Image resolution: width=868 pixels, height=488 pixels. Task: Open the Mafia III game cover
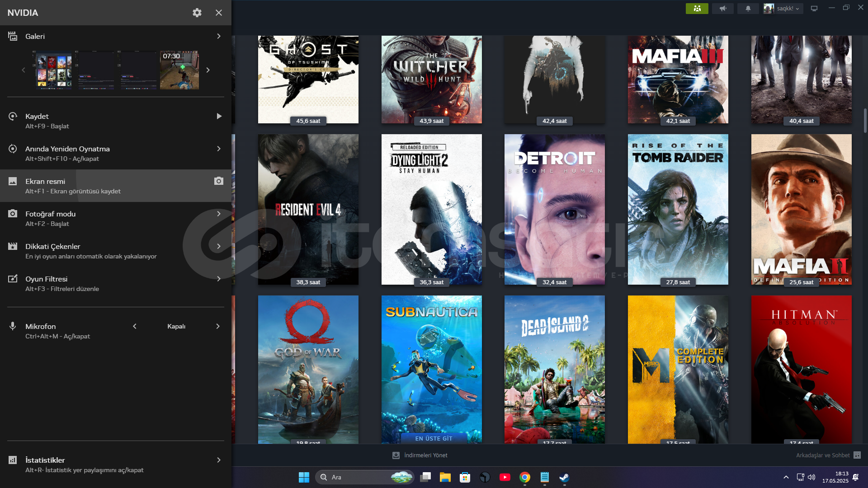click(678, 80)
